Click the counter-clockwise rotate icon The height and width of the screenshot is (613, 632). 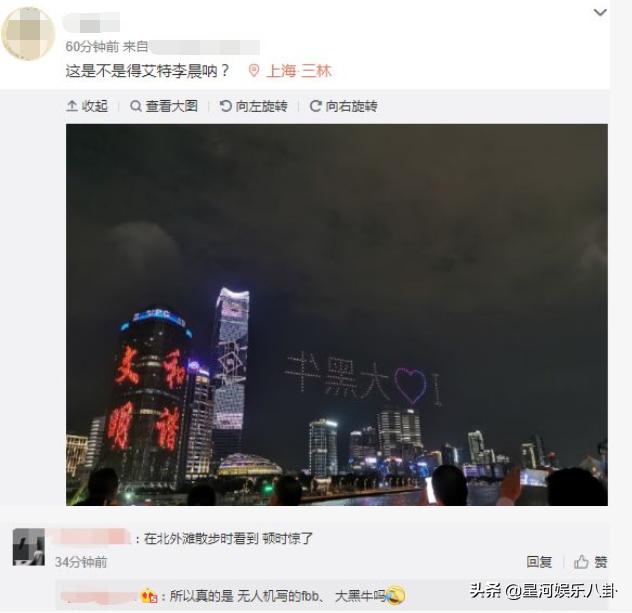coord(225,106)
